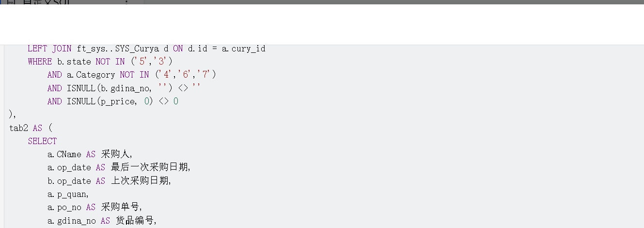Click the SELECT keyword under tab2
The width and height of the screenshot is (644, 228).
point(42,141)
